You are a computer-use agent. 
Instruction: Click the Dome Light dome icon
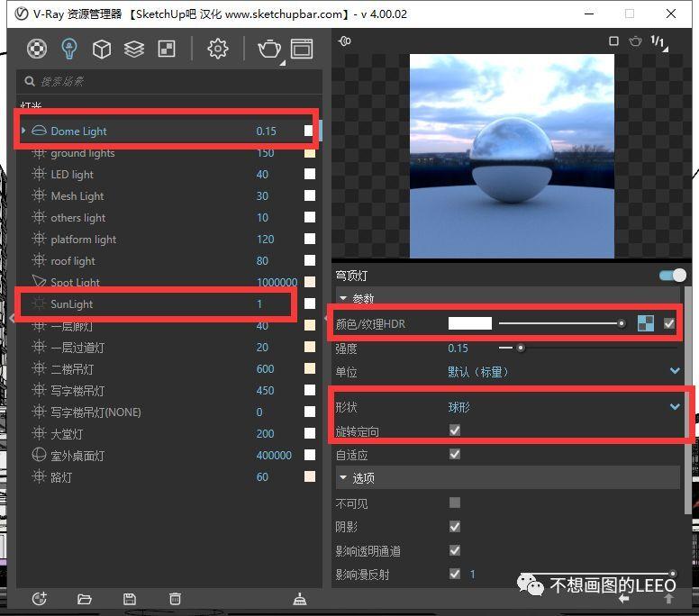pyautogui.click(x=40, y=131)
